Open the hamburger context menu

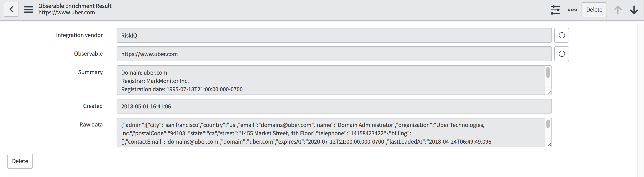point(29,9)
